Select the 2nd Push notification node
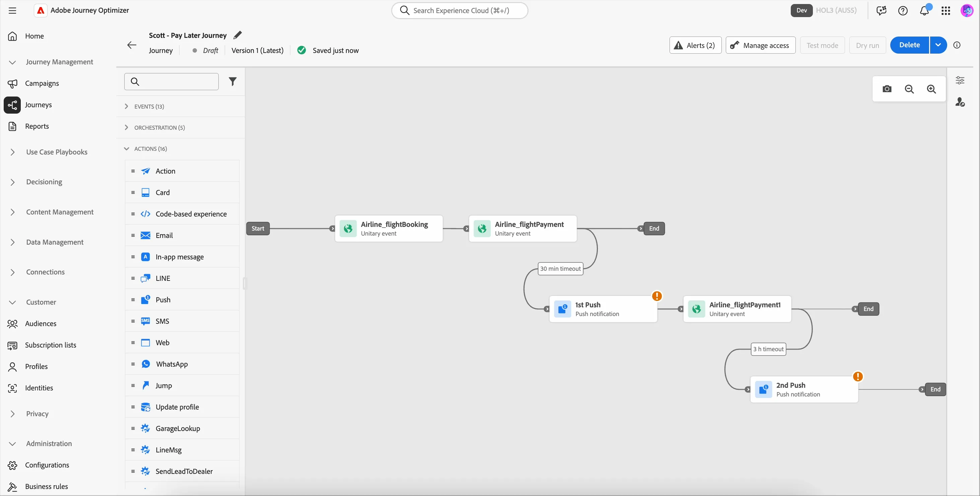Image resolution: width=980 pixels, height=496 pixels. pyautogui.click(x=804, y=389)
